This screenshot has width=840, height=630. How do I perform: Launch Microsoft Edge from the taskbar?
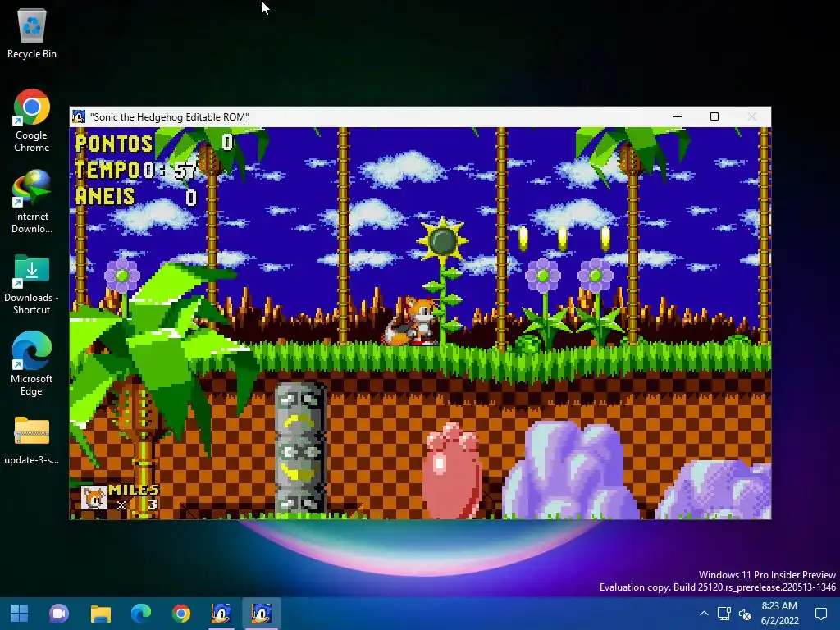(141, 614)
